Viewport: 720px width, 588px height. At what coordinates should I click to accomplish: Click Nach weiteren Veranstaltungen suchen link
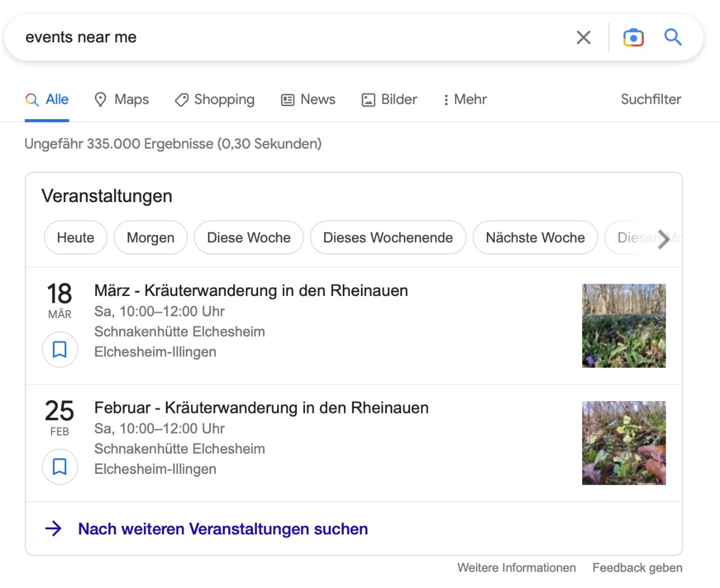[222, 529]
